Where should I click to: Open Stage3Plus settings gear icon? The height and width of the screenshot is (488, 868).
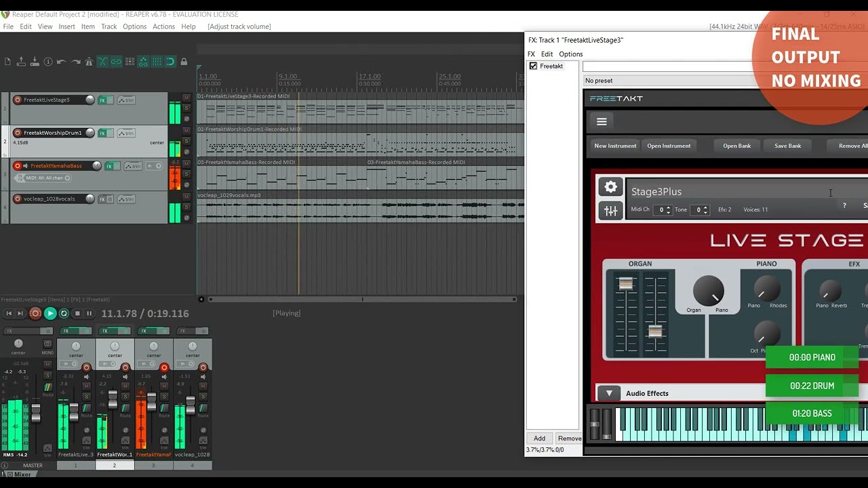611,187
